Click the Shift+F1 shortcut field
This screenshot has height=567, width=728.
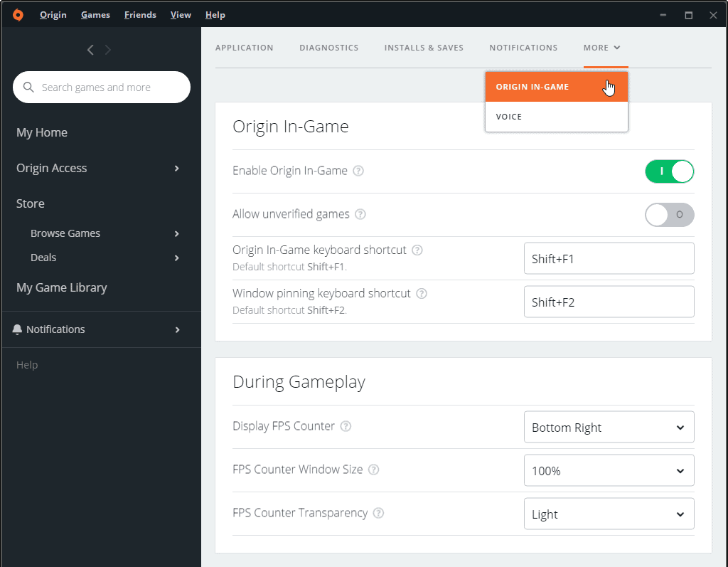click(609, 258)
